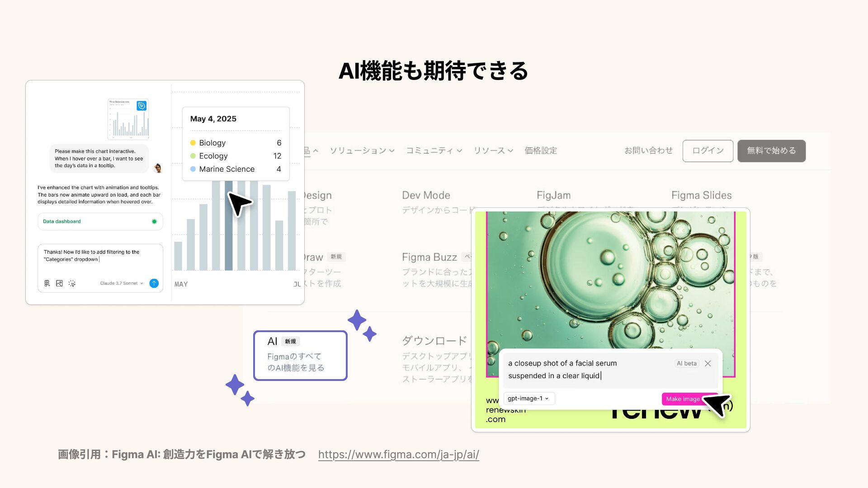This screenshot has height=488, width=868.
Task: Click the Ecology value 12 in tooltip
Action: (x=277, y=156)
